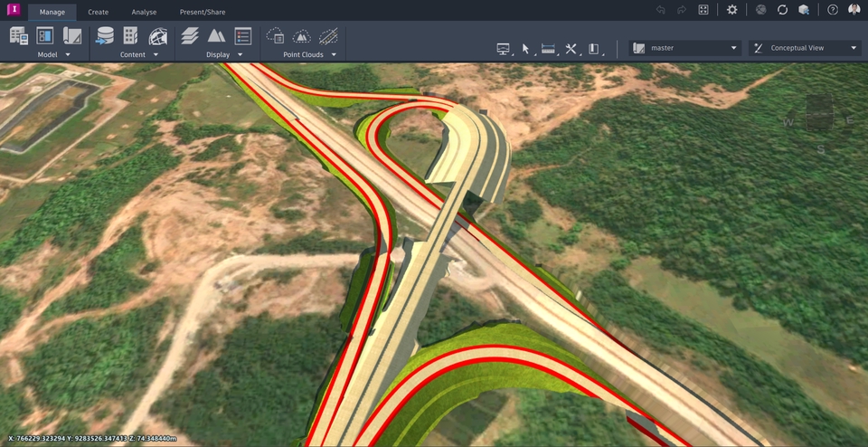Click the Help question mark icon

click(x=833, y=10)
